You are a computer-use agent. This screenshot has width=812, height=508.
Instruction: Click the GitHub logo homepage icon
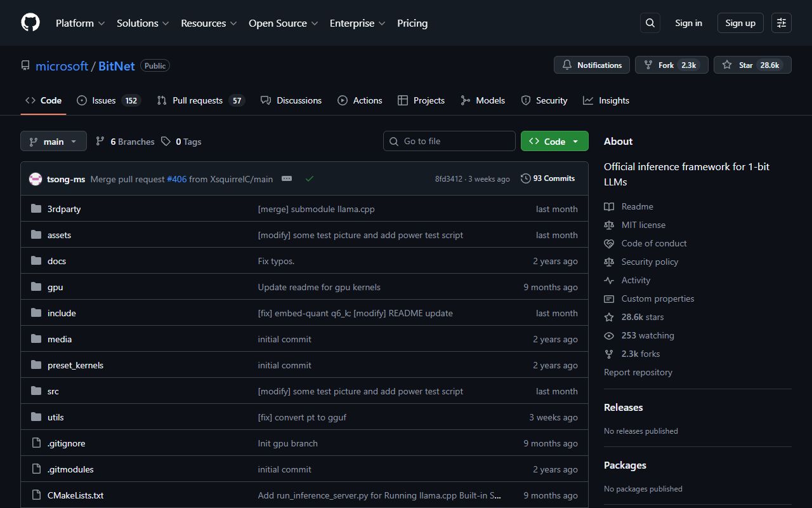(x=30, y=23)
